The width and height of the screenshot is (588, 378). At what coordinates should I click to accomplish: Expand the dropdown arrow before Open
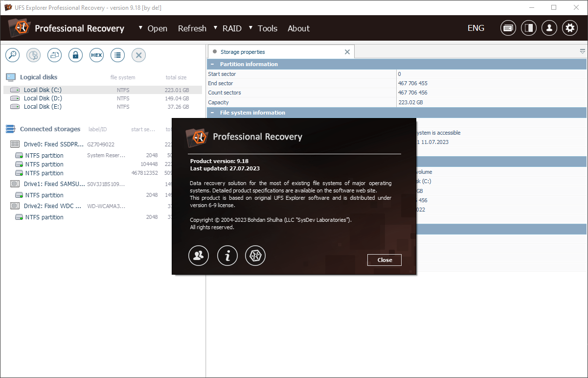click(141, 27)
